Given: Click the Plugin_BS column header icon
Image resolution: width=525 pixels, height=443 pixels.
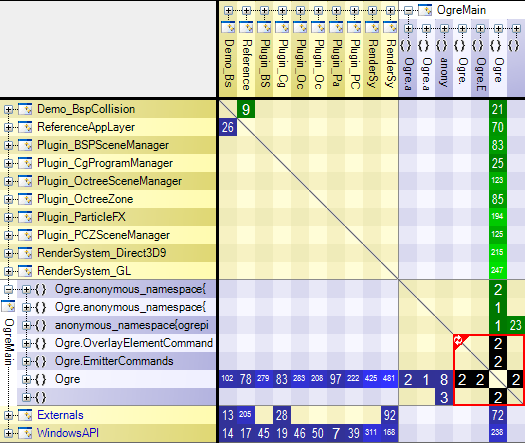Looking at the screenshot, I should click(264, 27).
